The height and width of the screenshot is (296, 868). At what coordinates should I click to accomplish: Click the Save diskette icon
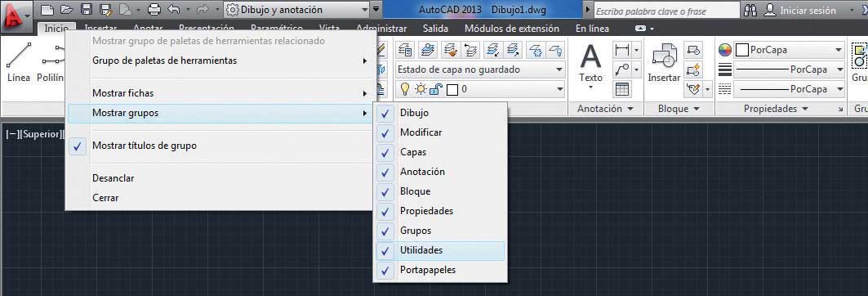(86, 10)
